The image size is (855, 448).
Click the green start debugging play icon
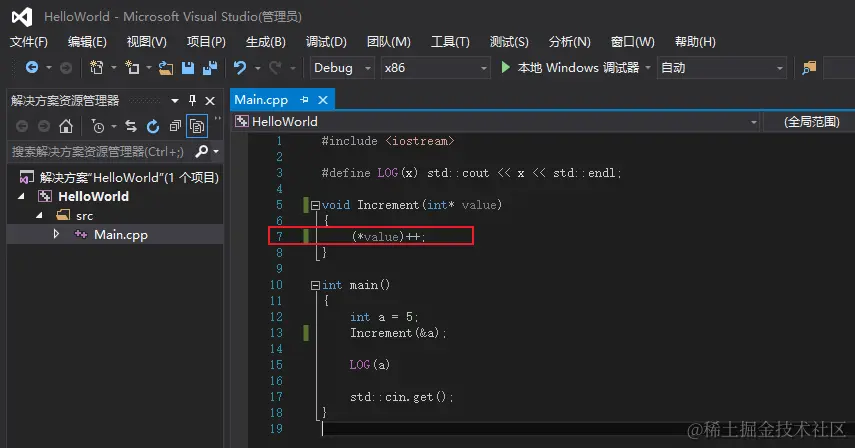(505, 68)
